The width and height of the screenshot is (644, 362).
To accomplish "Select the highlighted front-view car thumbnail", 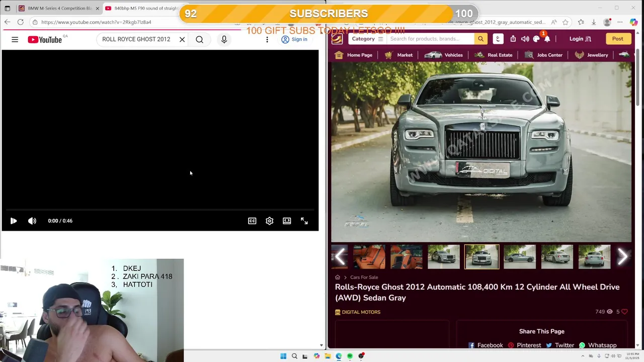I will pos(481,256).
